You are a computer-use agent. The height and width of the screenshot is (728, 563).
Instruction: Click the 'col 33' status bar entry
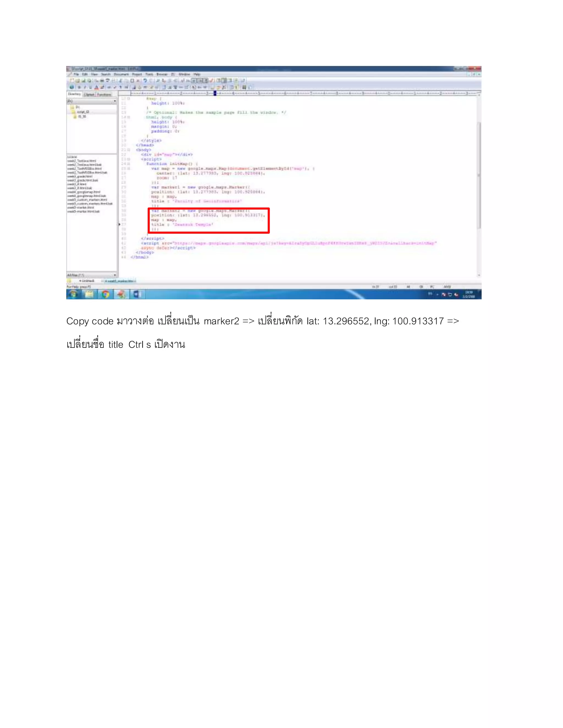coord(393,287)
